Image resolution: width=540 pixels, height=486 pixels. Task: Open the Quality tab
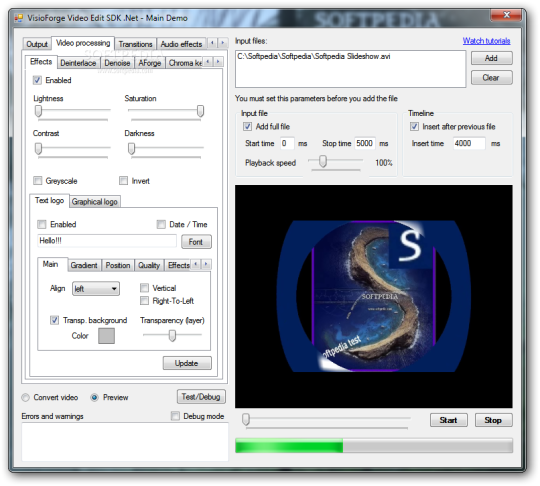click(149, 265)
